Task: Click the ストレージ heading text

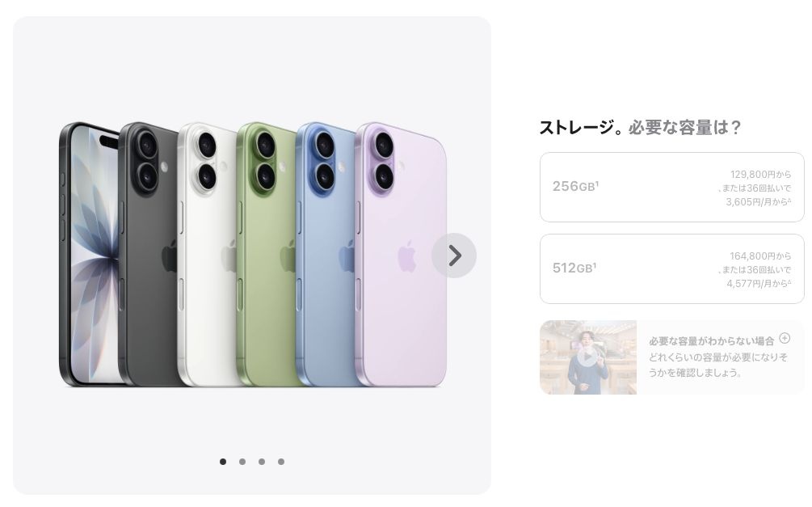Action: pos(576,128)
